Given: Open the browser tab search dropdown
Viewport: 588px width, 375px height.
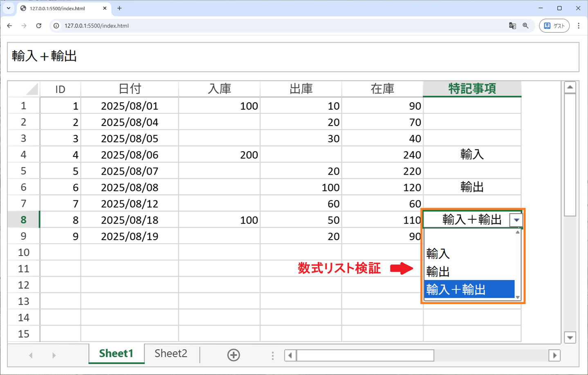Looking at the screenshot, I should [x=8, y=8].
